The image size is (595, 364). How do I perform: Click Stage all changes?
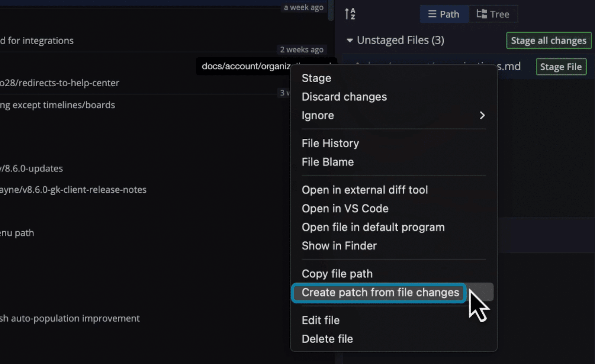[x=549, y=40]
